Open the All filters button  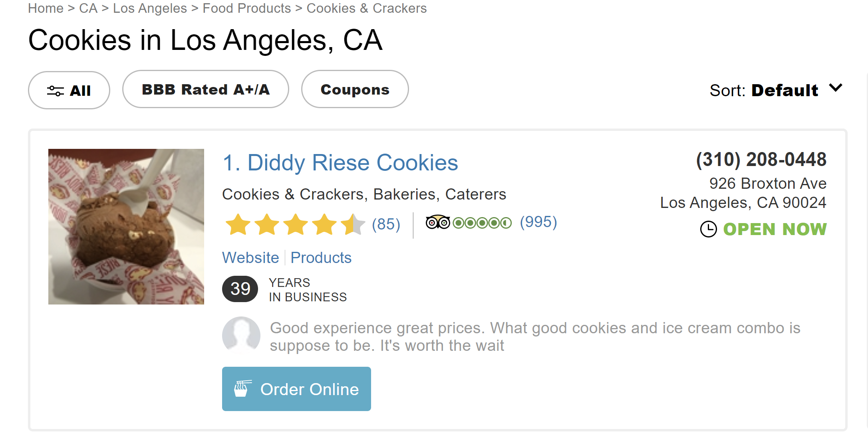pyautogui.click(x=69, y=91)
